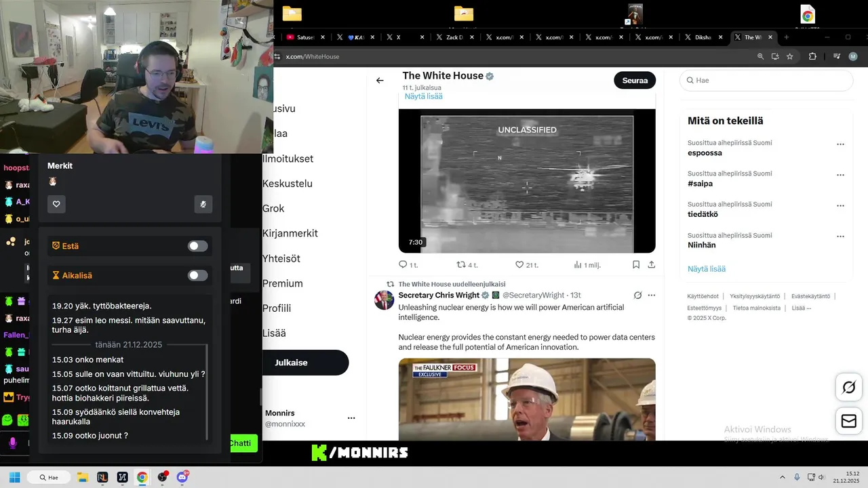Go back using the X arrow
This screenshot has width=868, height=488.
380,80
